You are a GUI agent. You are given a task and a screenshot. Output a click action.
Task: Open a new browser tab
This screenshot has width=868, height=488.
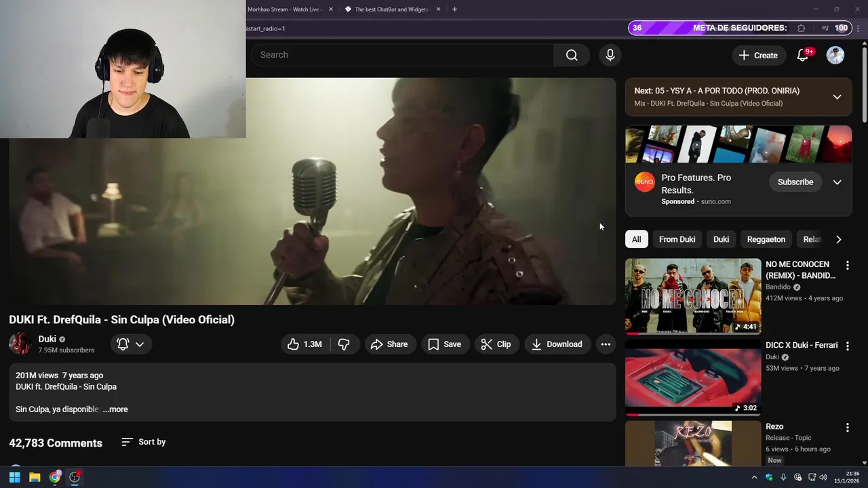click(454, 9)
